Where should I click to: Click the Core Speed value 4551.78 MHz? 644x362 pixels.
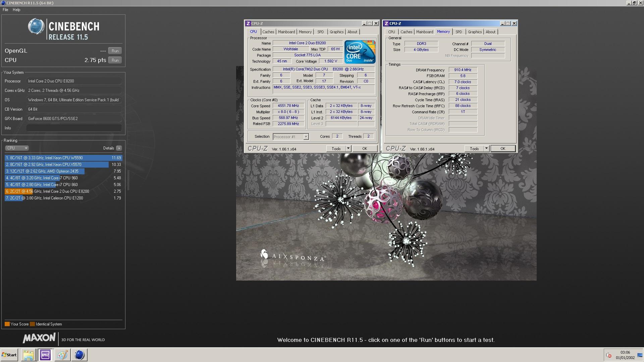point(288,106)
